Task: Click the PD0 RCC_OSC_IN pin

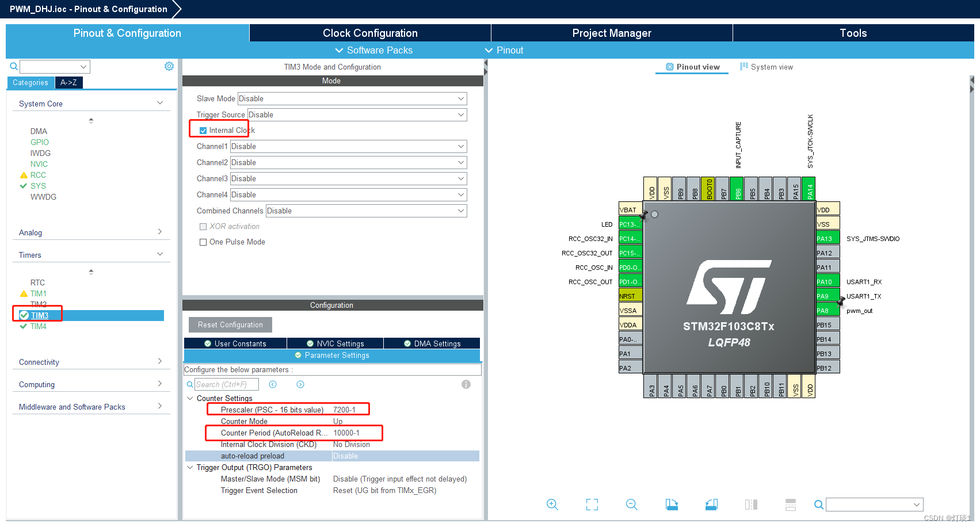Action: click(x=630, y=268)
